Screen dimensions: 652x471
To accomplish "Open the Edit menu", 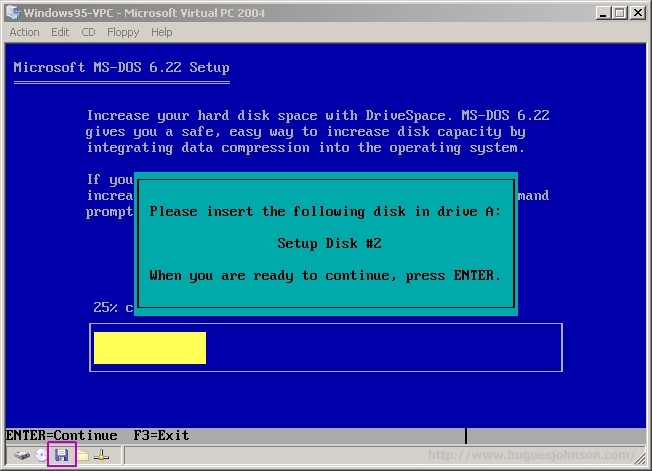I will click(60, 32).
